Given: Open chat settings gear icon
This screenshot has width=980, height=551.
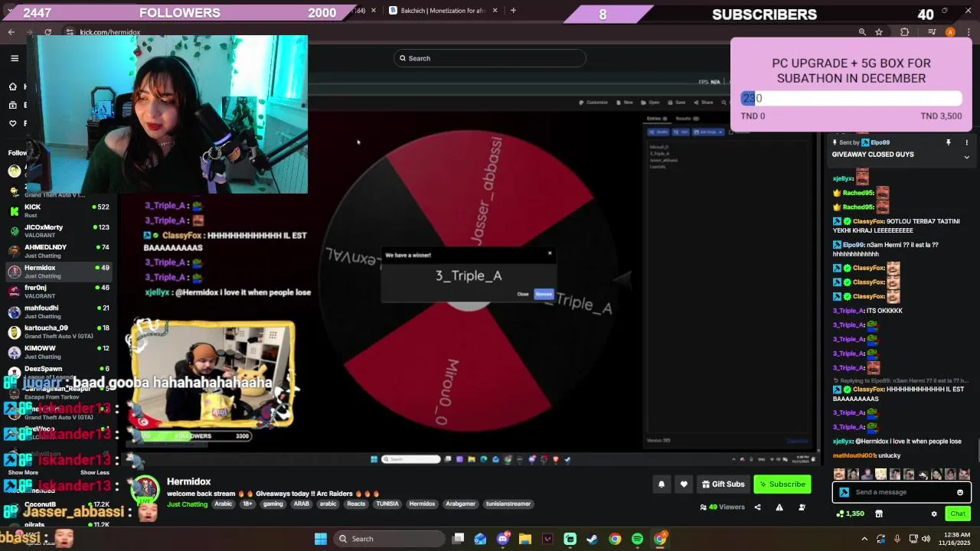Looking at the screenshot, I should [934, 514].
